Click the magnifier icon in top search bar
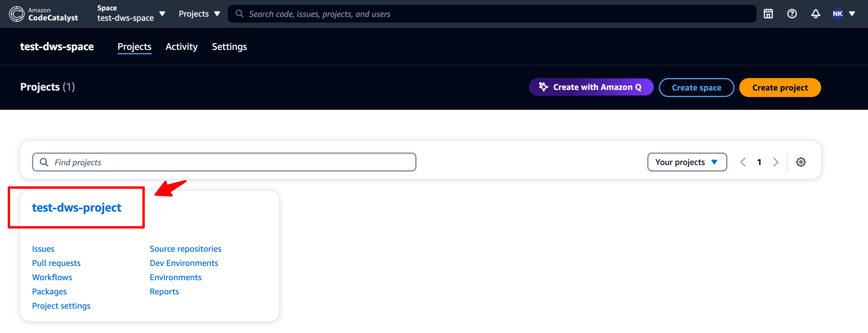This screenshot has width=868, height=333. tap(239, 14)
